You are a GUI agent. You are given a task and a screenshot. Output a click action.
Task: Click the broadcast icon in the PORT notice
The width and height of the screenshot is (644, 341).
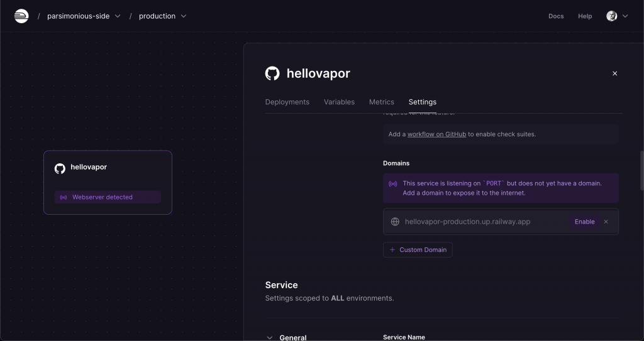click(393, 184)
